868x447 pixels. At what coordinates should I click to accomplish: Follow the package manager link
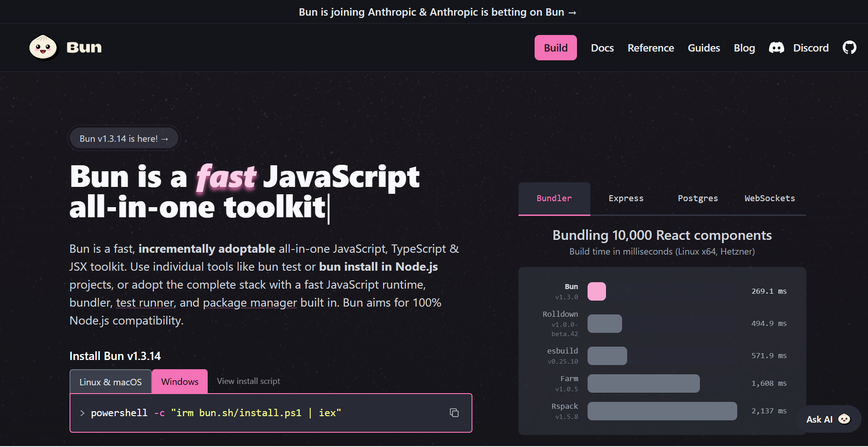tap(250, 302)
